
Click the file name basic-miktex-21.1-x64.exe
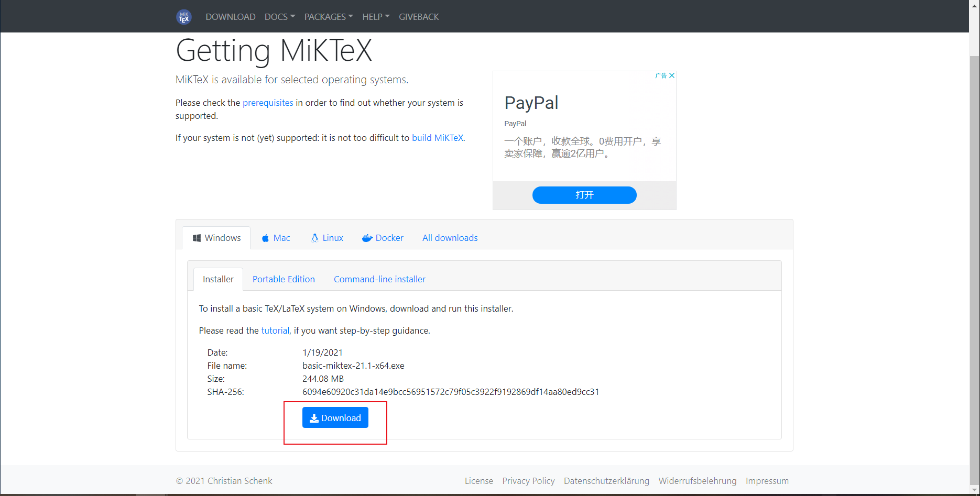click(x=353, y=366)
